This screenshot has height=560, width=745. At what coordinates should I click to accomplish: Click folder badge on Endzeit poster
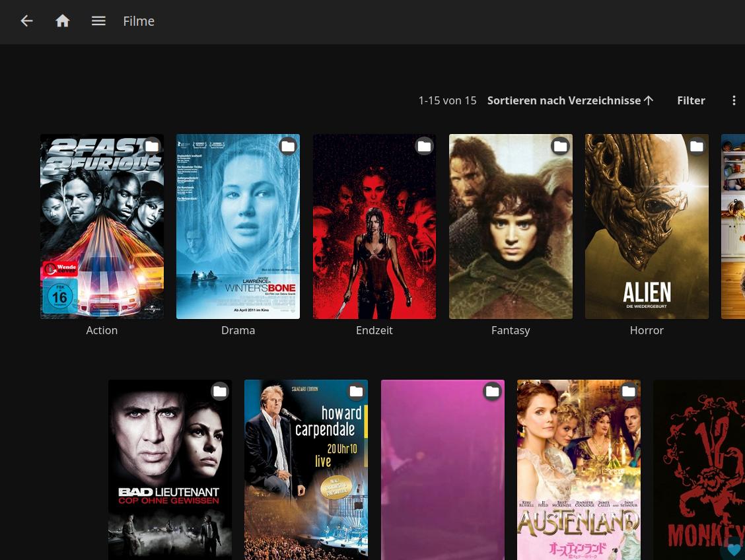point(425,146)
